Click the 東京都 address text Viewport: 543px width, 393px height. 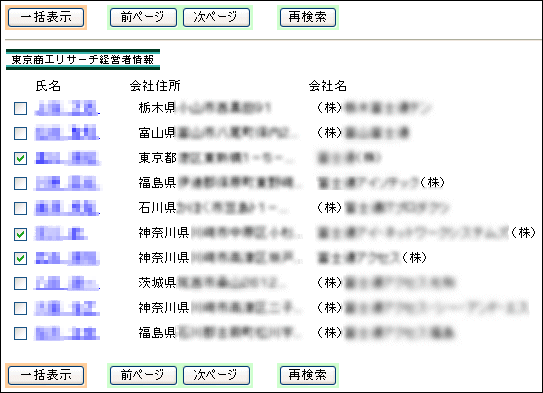coord(216,158)
